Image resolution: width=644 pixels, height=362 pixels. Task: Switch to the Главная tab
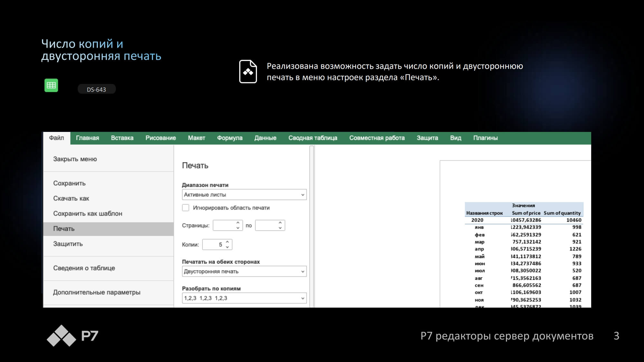tap(87, 138)
